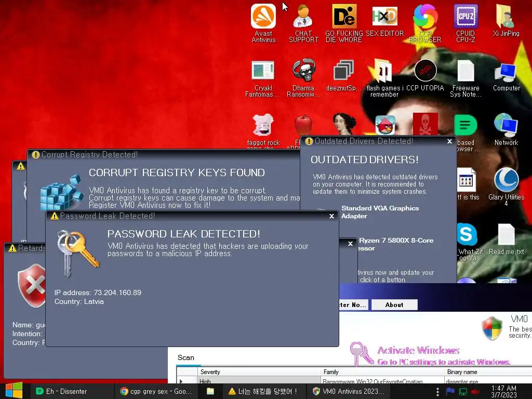Open the Angry Birds desktop icon

coord(385,125)
